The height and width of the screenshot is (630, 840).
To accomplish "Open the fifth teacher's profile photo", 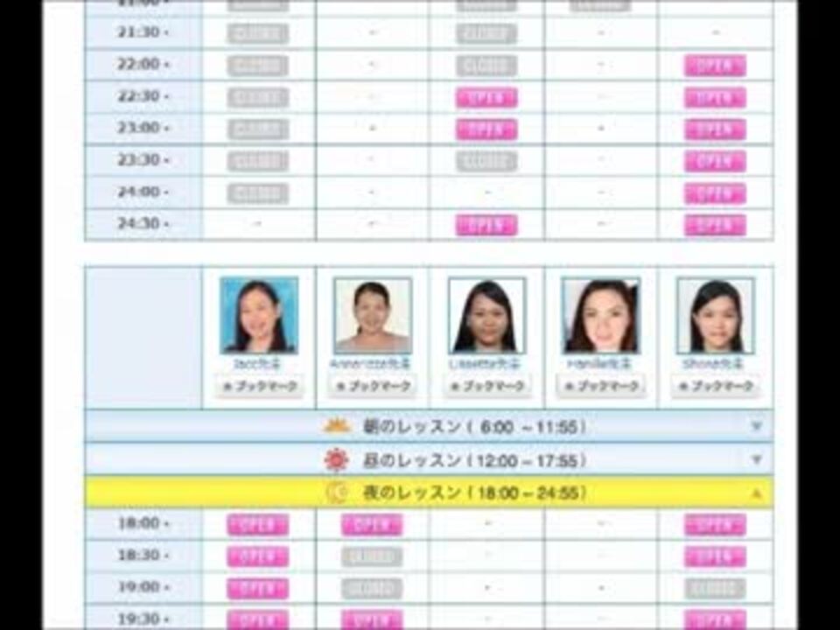I will pos(715,315).
